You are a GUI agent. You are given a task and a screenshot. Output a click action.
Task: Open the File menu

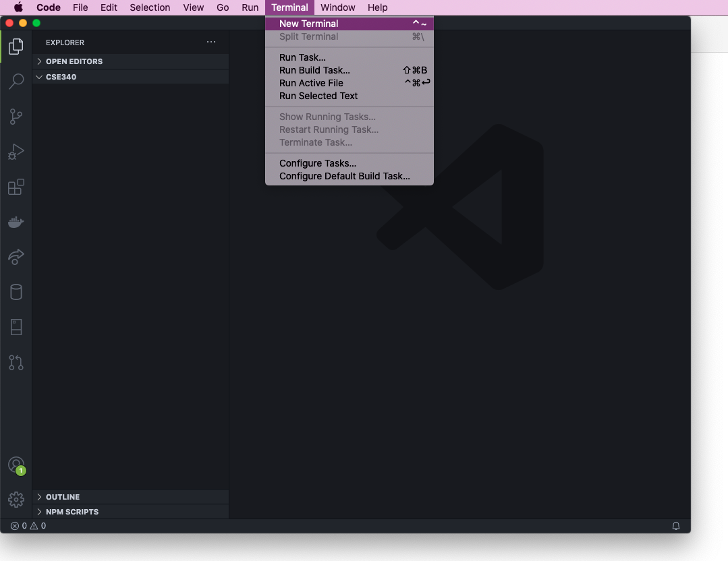point(80,7)
